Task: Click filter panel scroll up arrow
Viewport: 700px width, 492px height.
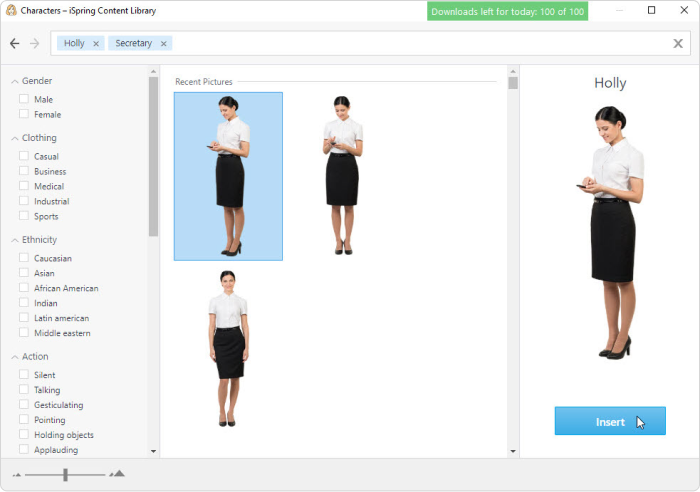Action: (154, 71)
